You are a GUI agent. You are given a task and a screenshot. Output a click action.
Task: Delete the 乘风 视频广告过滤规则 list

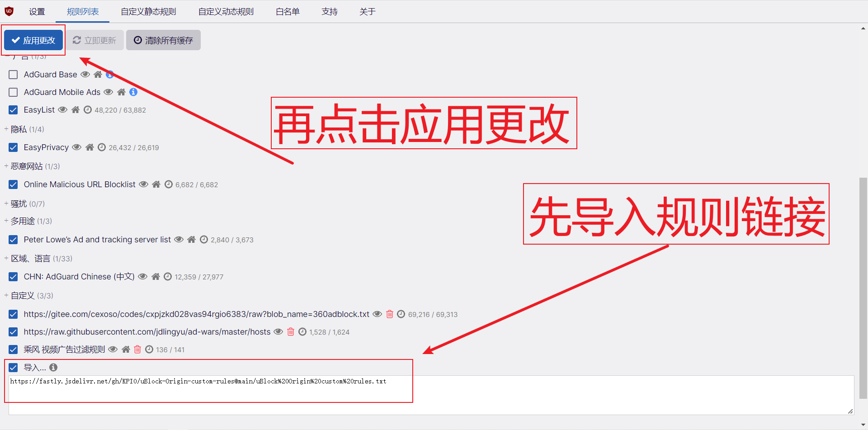click(137, 350)
